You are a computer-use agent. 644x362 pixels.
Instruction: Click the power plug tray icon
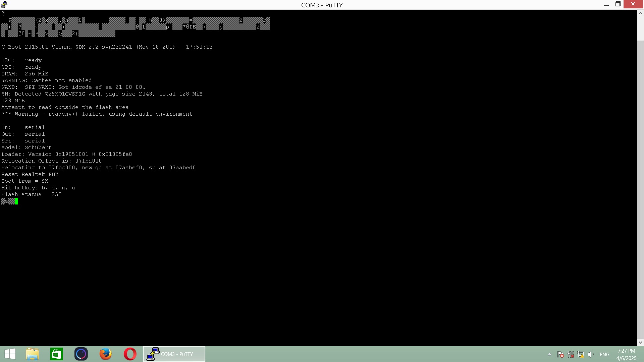(571, 354)
